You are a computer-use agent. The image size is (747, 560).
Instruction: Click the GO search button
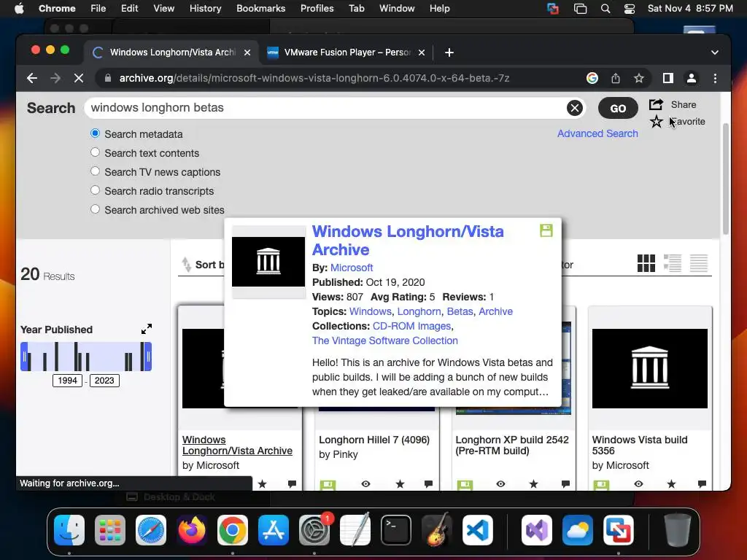coord(618,108)
